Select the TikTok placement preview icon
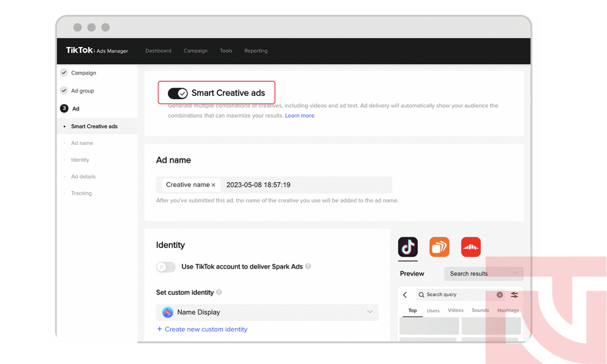607x364 pixels. 408,247
